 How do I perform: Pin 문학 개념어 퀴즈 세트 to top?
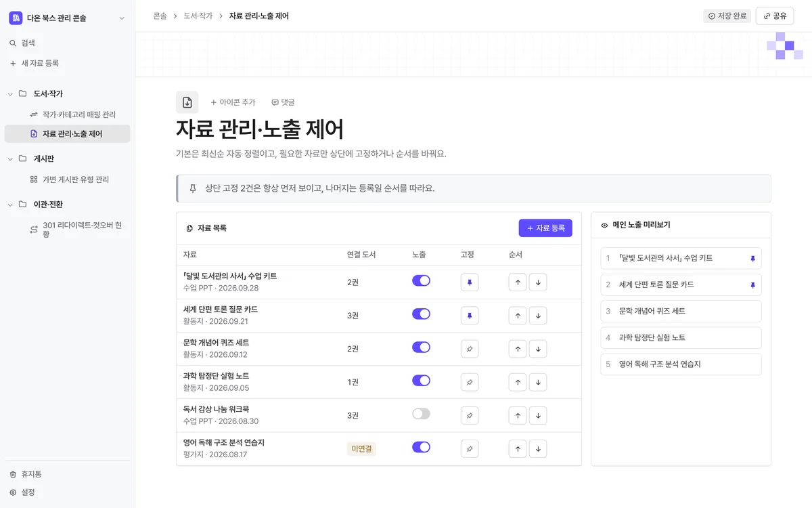(x=470, y=349)
